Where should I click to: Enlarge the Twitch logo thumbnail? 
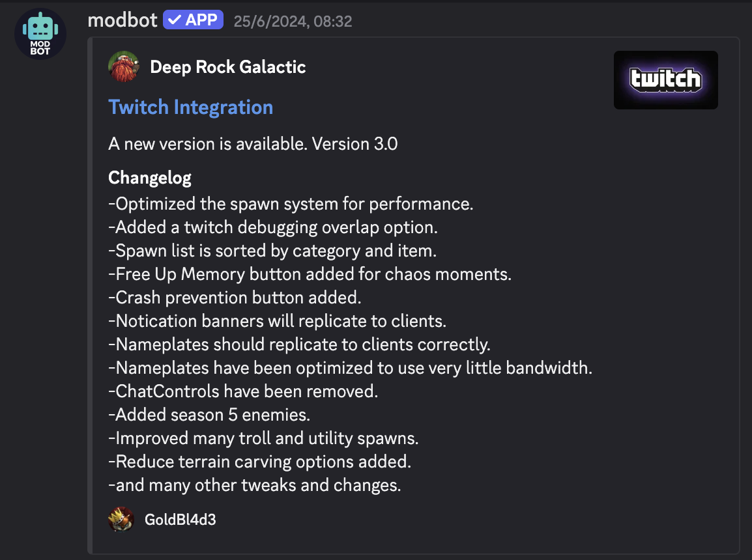tap(665, 80)
